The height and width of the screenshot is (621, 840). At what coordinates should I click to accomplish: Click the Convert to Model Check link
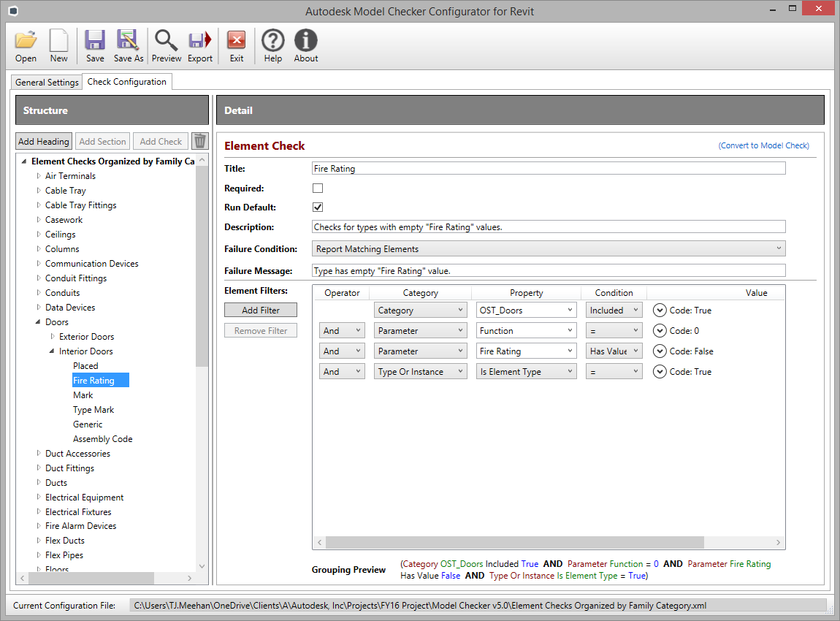coord(763,145)
